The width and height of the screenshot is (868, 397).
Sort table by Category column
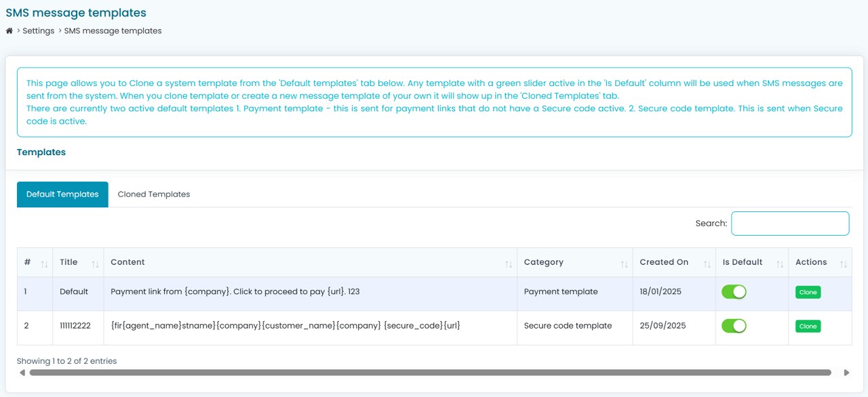624,264
